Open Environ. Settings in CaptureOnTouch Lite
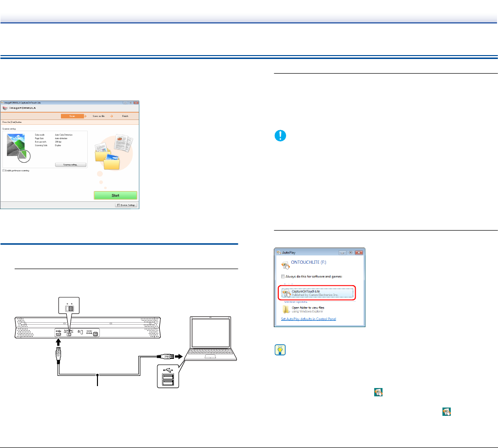Screen dimensions: 498x448 [126, 205]
